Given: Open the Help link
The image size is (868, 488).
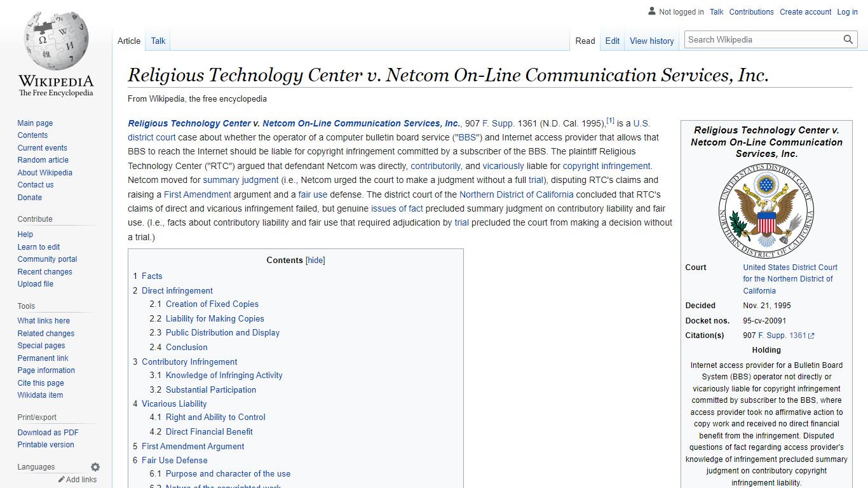Looking at the screenshot, I should coord(25,234).
